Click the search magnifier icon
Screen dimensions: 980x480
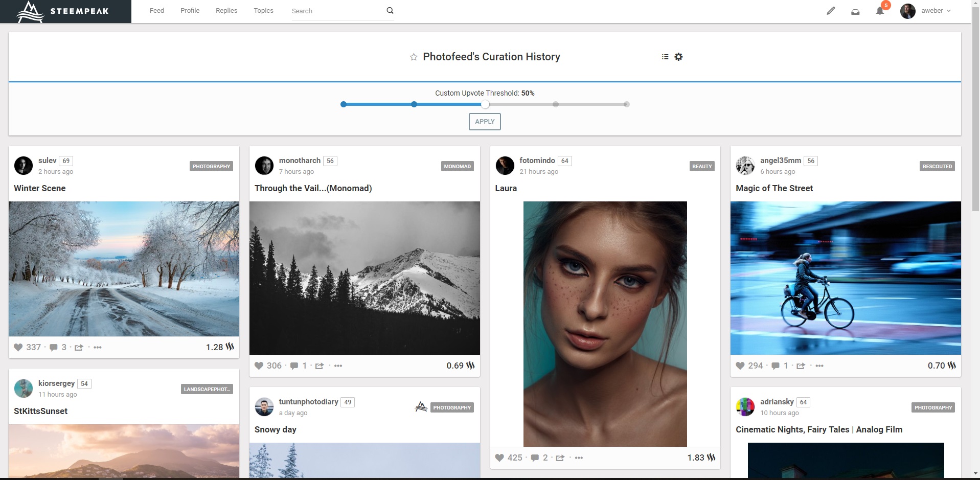pos(390,11)
